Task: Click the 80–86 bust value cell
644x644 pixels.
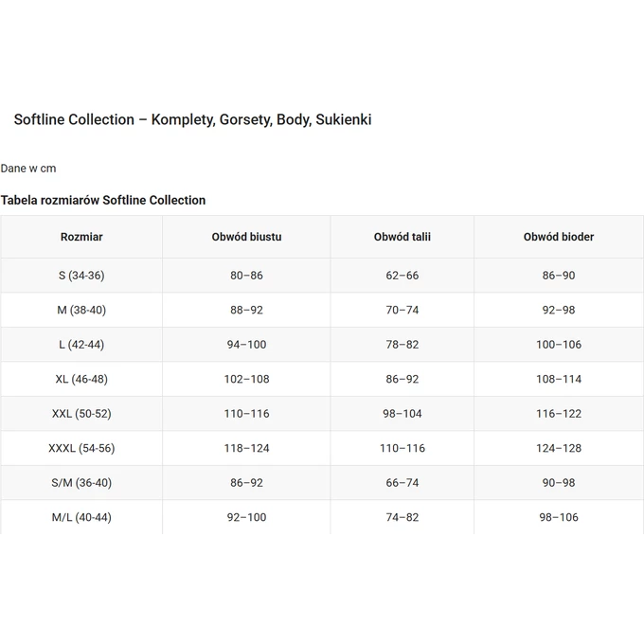Action: pos(246,276)
